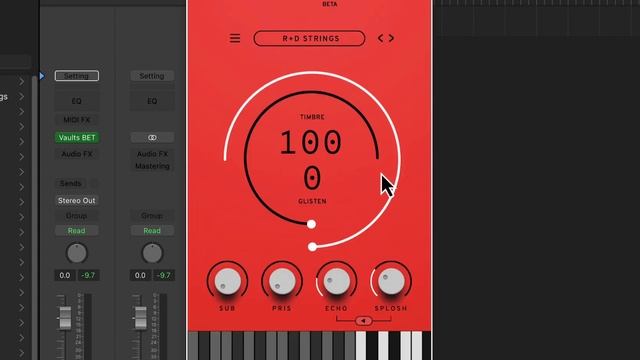The width and height of the screenshot is (640, 360).
Task: Open the Mastering audio effect slot
Action: pyautogui.click(x=152, y=166)
